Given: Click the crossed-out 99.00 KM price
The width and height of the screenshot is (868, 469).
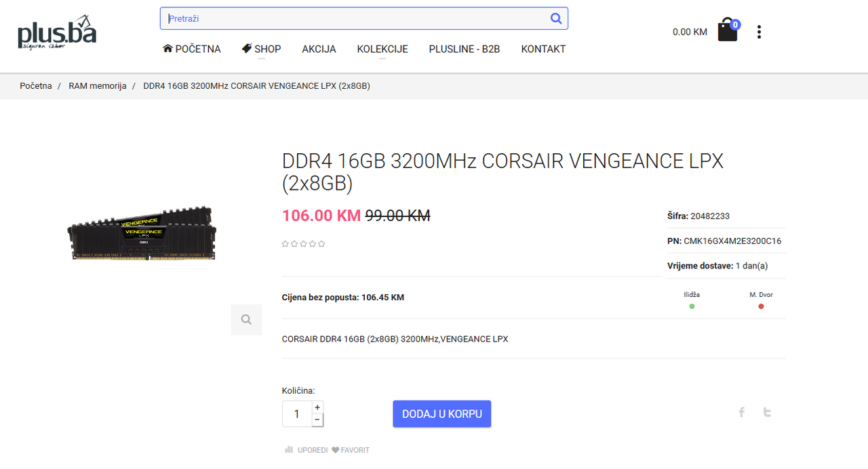Looking at the screenshot, I should pyautogui.click(x=398, y=216).
